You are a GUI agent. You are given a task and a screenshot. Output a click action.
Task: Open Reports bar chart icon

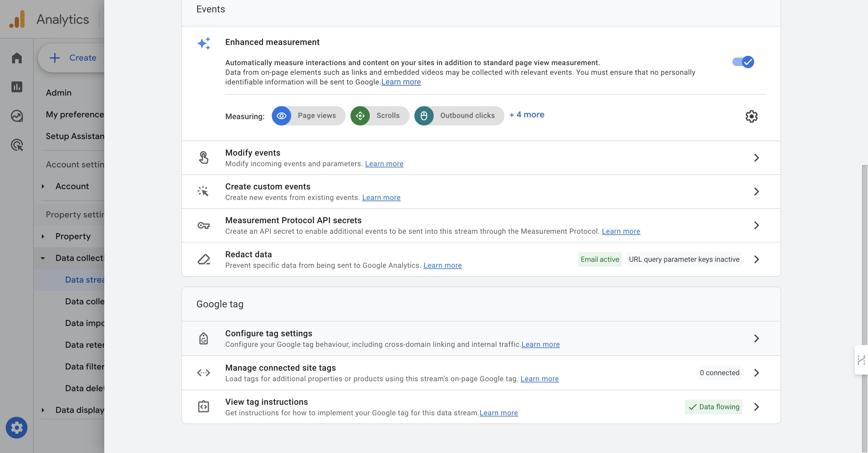pos(17,87)
